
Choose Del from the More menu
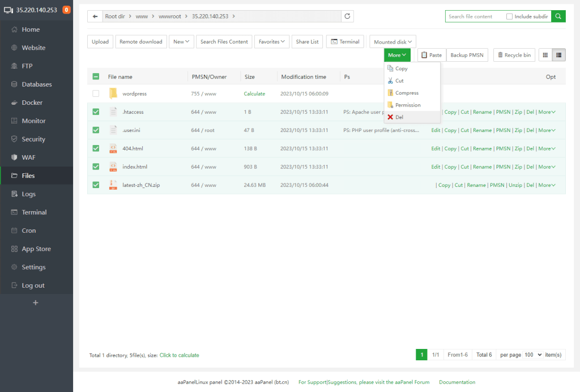coord(399,117)
